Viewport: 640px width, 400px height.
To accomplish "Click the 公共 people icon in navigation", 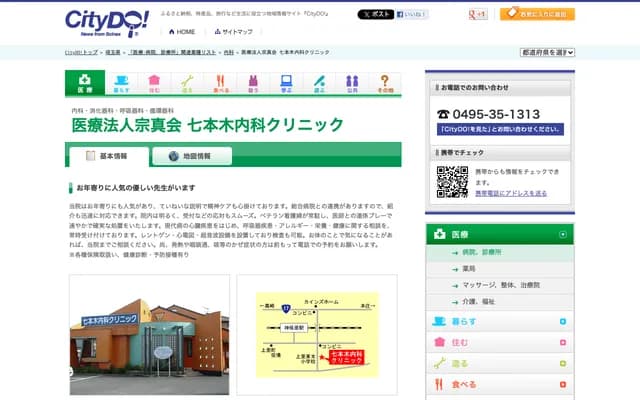I will (352, 83).
